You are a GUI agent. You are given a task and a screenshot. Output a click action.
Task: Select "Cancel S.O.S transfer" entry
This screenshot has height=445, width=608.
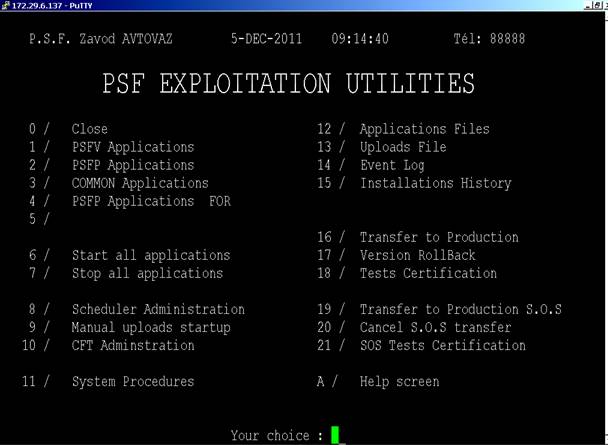pyautogui.click(x=435, y=328)
